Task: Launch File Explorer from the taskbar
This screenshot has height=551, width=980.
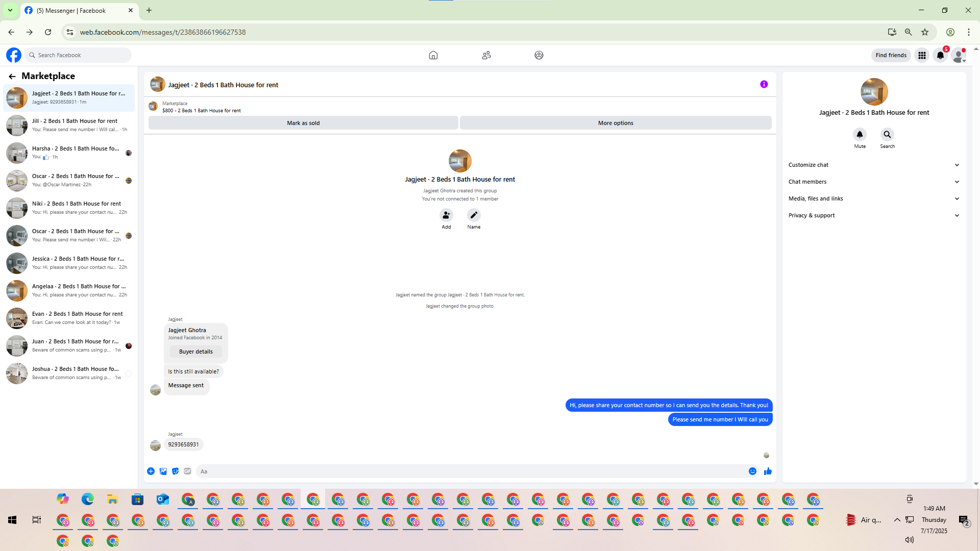Action: point(113,499)
